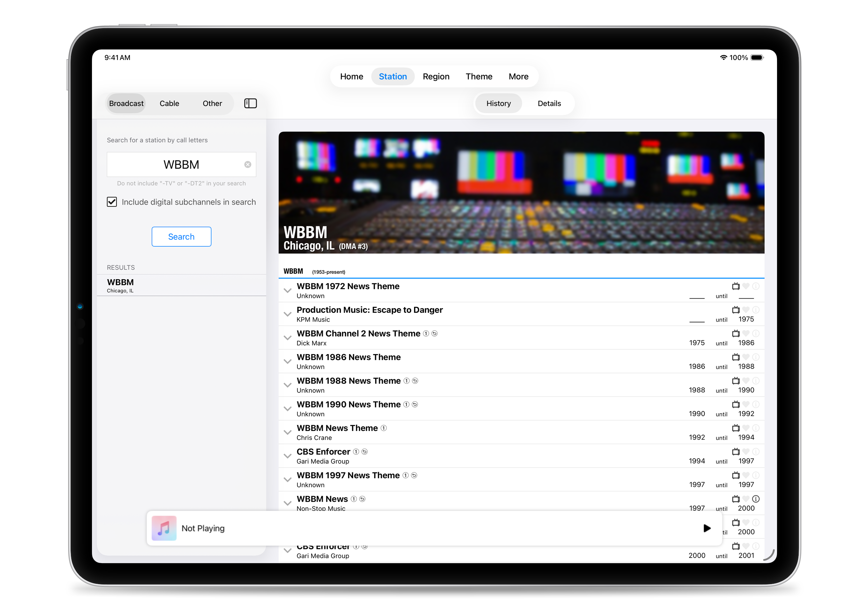The width and height of the screenshot is (868, 611).
Task: Clear the WBBM search field text
Action: coord(248,164)
